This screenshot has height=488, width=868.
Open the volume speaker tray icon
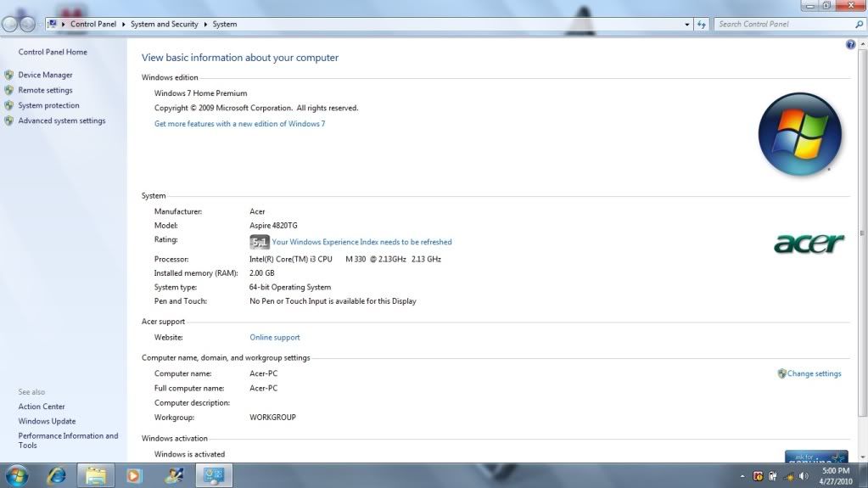click(804, 476)
